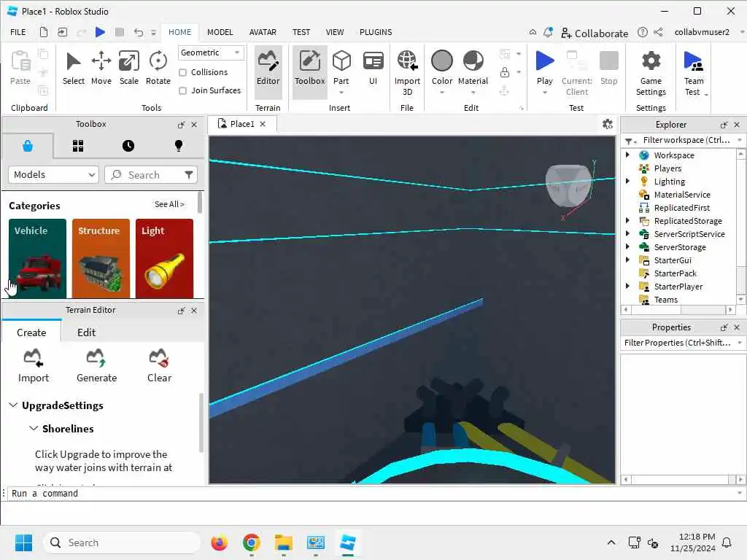Switch to the MODEL ribbon tab
Screen dimensions: 747x560
pos(220,32)
